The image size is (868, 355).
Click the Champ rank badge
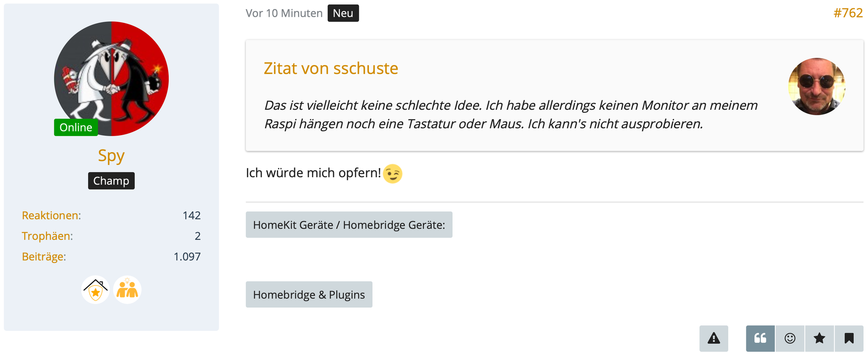pyautogui.click(x=111, y=181)
